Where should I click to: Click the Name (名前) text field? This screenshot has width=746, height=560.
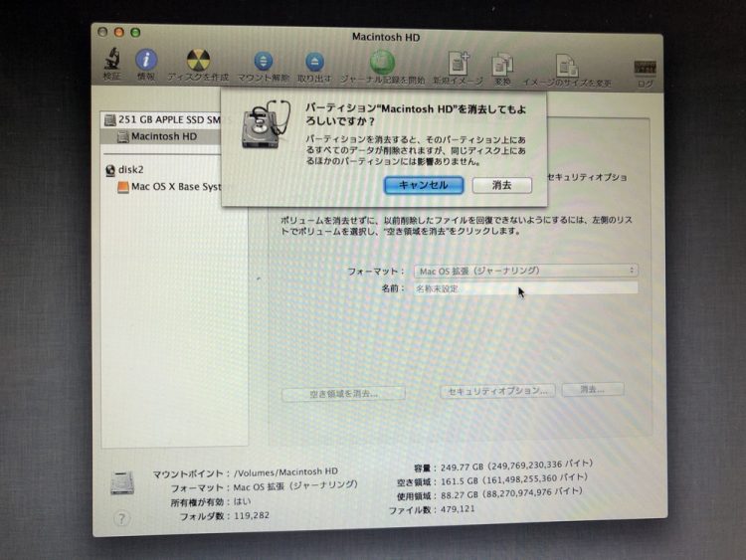coord(526,288)
